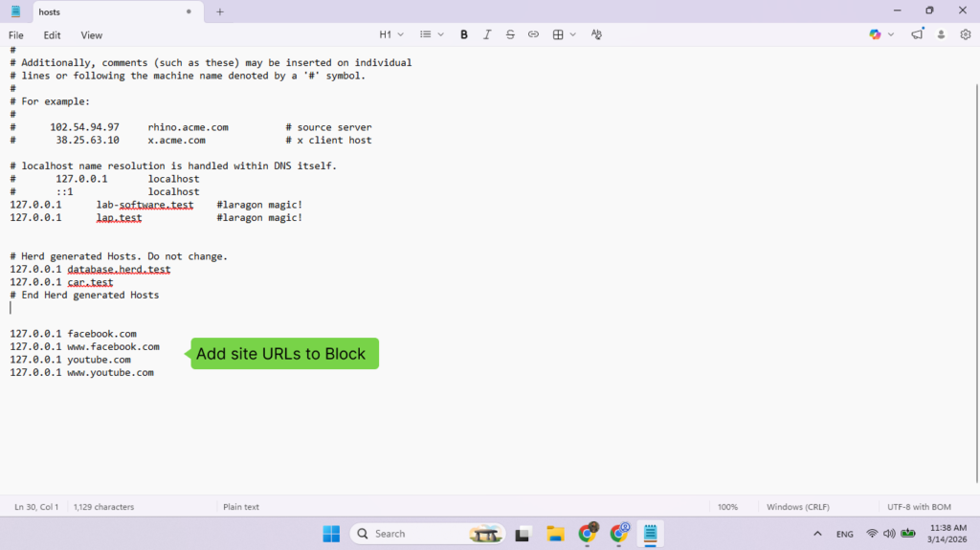This screenshot has height=550, width=980.
Task: Toggle bold formatting in the toolbar
Action: point(464,34)
